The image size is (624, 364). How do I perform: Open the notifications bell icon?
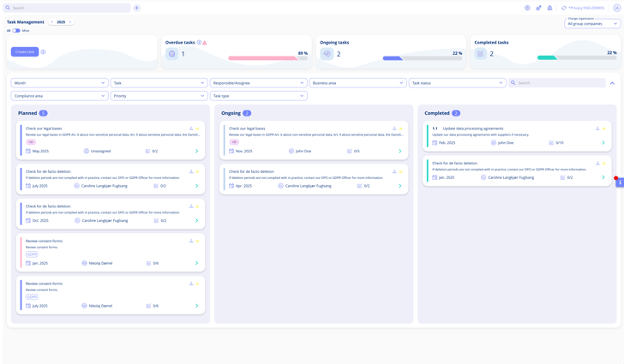point(549,8)
